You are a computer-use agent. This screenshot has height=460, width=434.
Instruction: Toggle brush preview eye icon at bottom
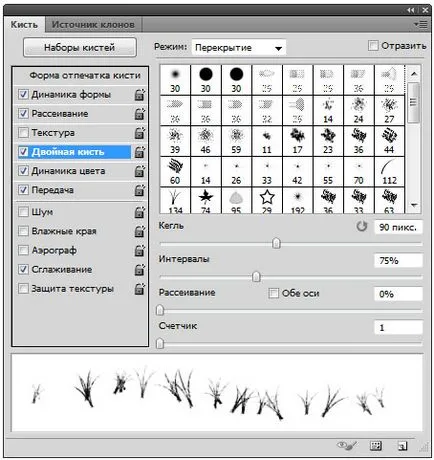point(347,446)
